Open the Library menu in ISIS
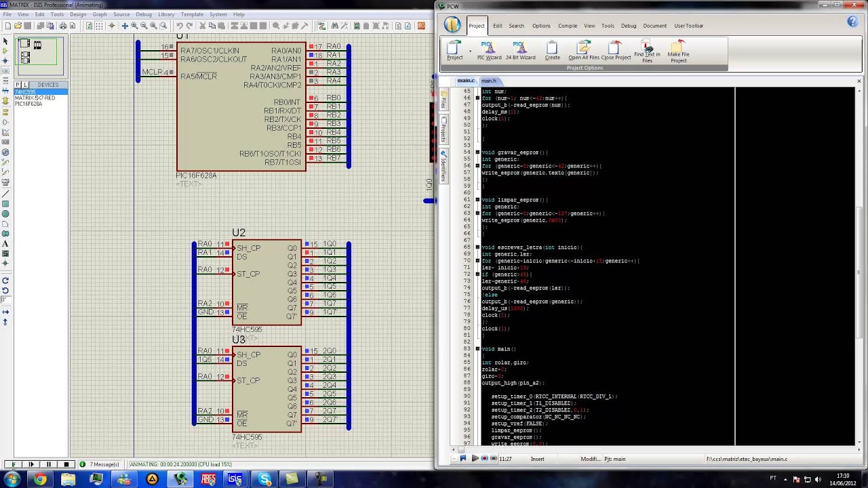This screenshot has width=868, height=488. [x=166, y=14]
